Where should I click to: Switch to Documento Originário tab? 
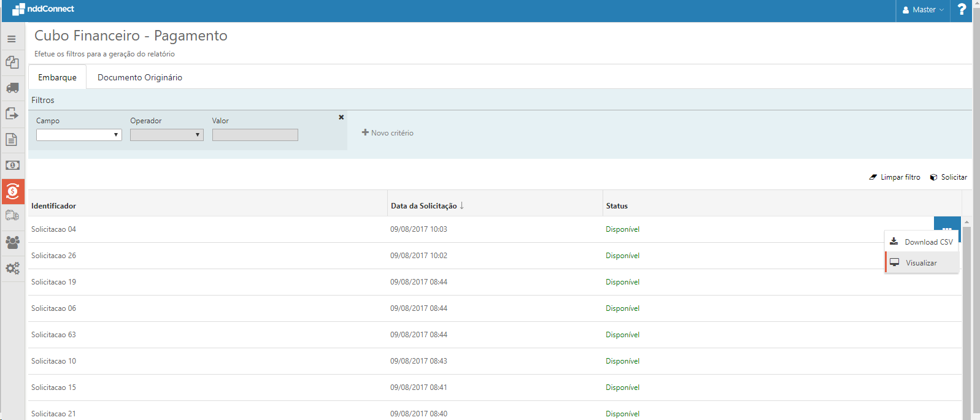pyautogui.click(x=139, y=77)
